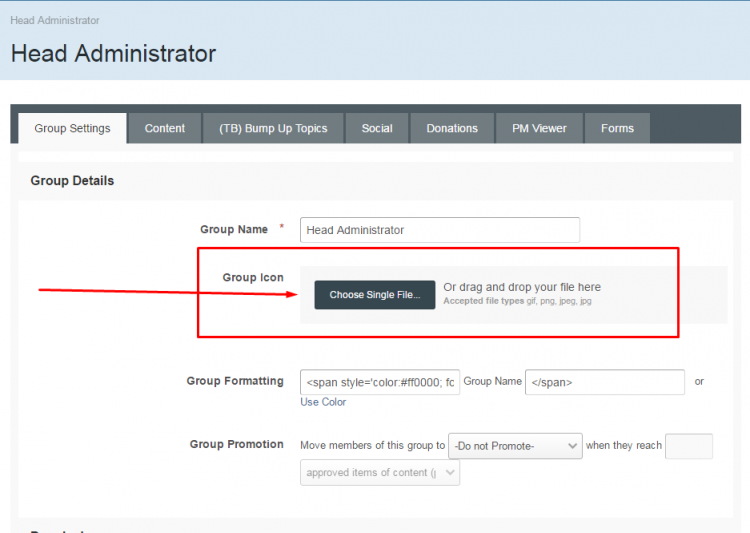Screen dimensions: 750x533
Task: Open the Content tab
Action: coord(164,128)
